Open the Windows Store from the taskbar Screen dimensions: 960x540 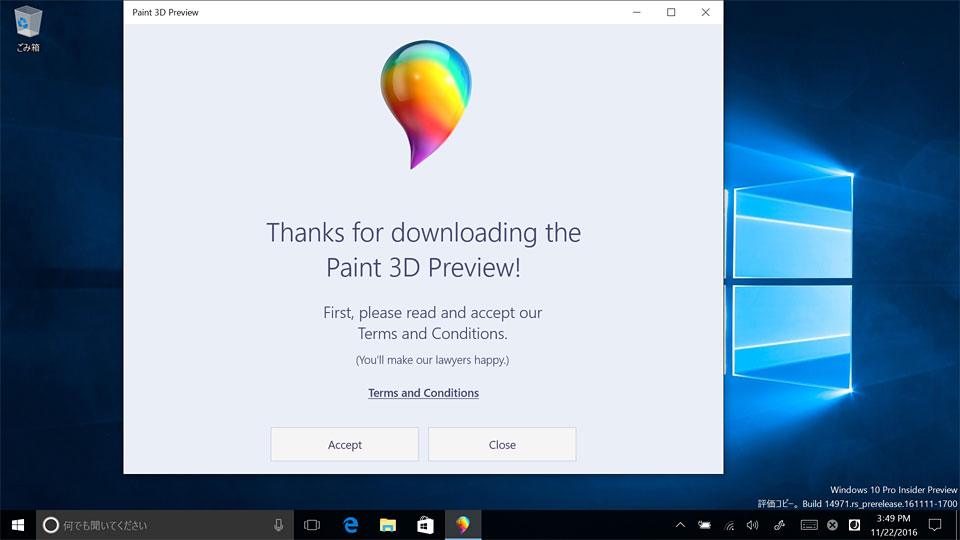[x=425, y=525]
